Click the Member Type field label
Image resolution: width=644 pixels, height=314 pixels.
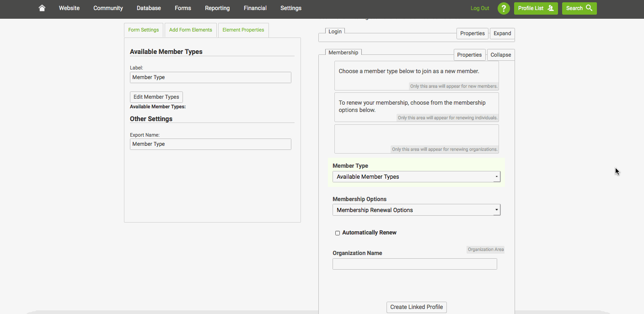click(350, 166)
